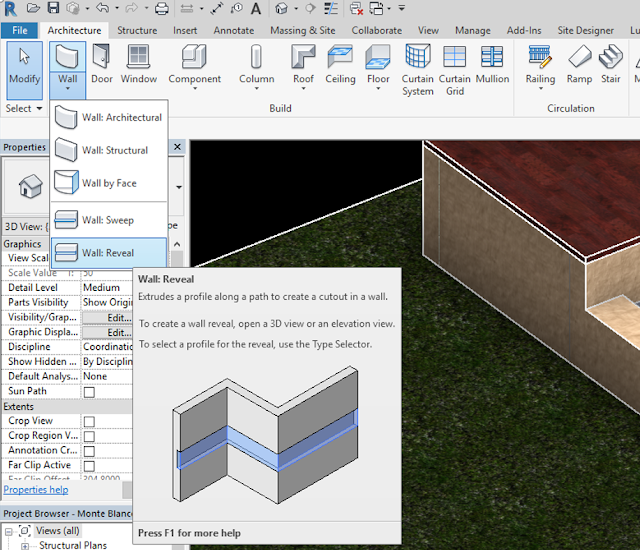Choose Wall by Face from the menu
The image size is (640, 550).
tap(109, 183)
